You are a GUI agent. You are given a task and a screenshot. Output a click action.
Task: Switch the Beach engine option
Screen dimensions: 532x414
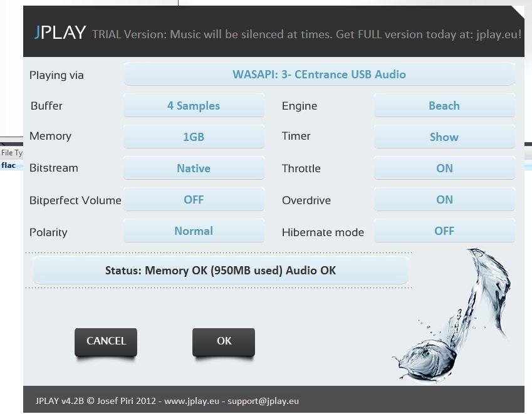(x=444, y=106)
